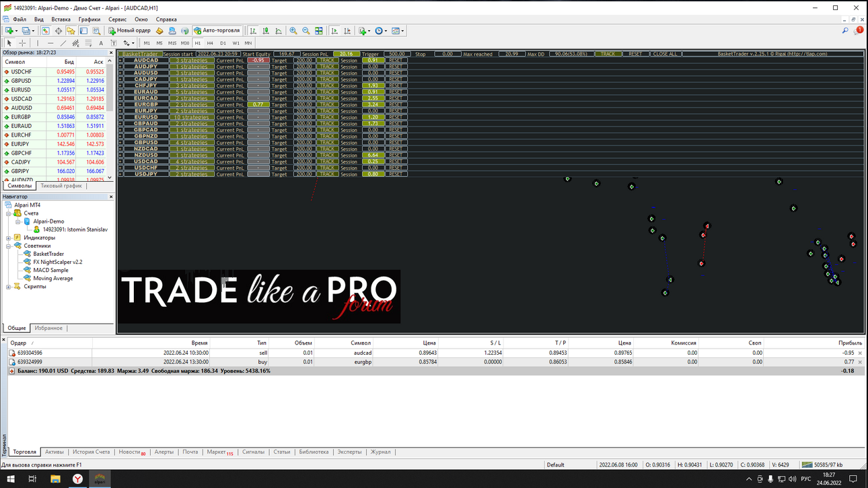Viewport: 868px width, 488px height.
Task: Select the text label tool
Action: (114, 43)
